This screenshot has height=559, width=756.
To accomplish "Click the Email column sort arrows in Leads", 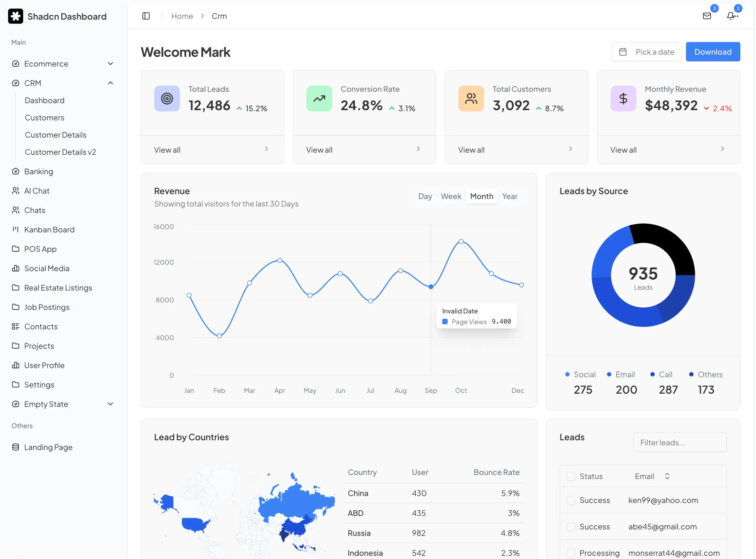I will pos(667,476).
